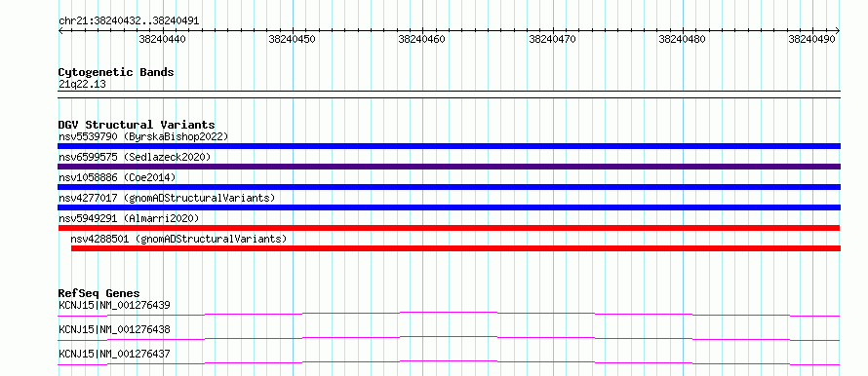This screenshot has height=376, width=868.
Task: Click the purple bar for nsv6599575
Action: pos(449,167)
